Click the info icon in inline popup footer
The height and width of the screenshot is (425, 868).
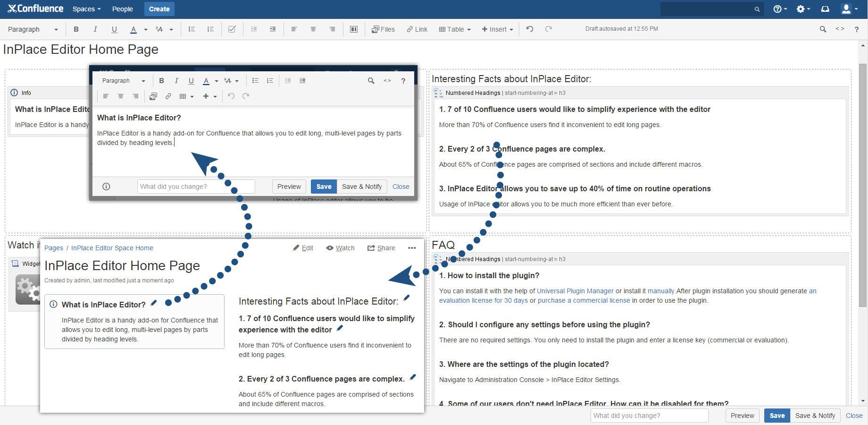[106, 187]
